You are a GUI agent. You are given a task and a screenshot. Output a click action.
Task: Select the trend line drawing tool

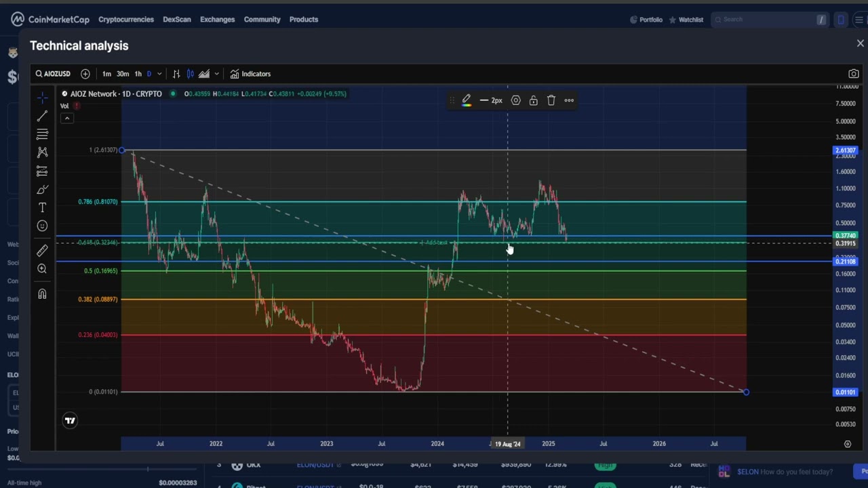click(42, 116)
